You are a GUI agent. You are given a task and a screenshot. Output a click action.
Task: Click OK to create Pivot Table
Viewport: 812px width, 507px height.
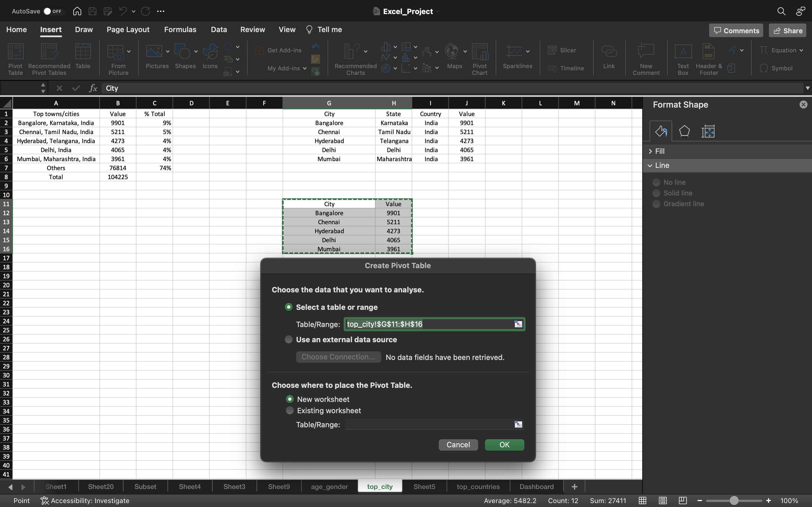coord(504,444)
